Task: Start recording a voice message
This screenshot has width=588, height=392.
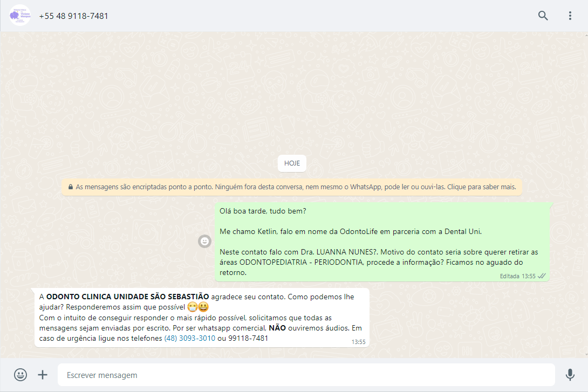Action: (x=570, y=375)
